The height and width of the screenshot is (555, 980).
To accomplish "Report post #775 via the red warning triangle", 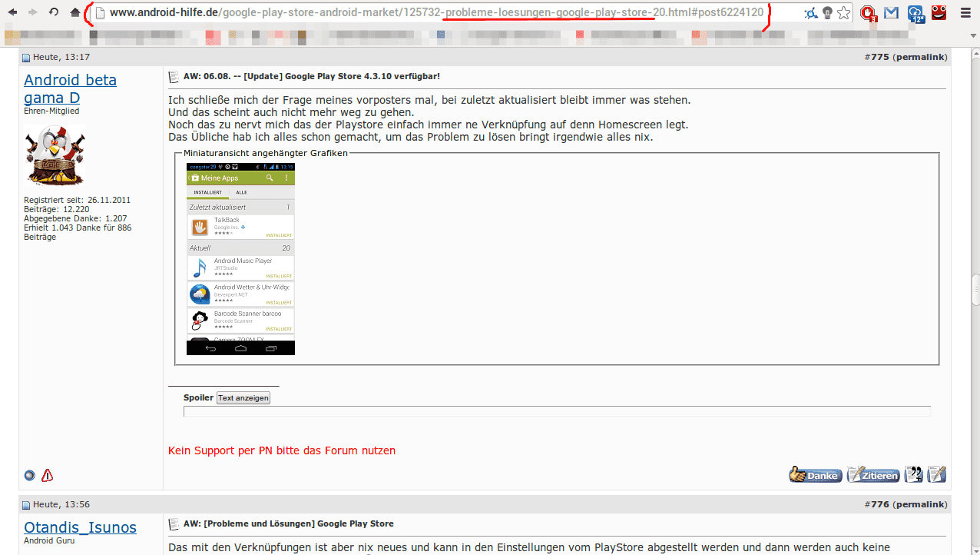I will 48,475.
